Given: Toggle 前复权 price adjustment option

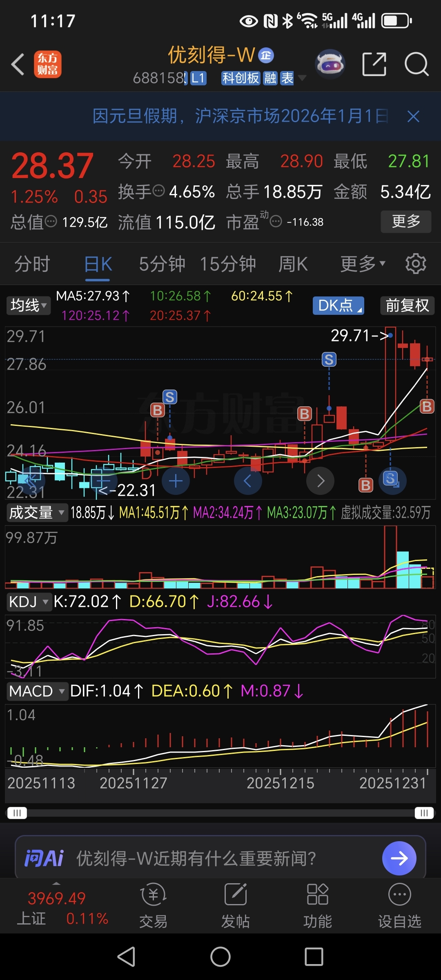Looking at the screenshot, I should [408, 305].
